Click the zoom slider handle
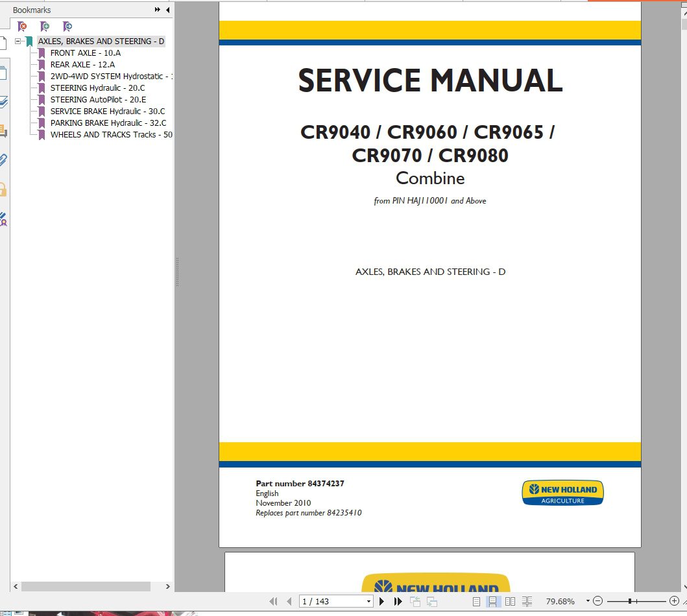 (630, 602)
